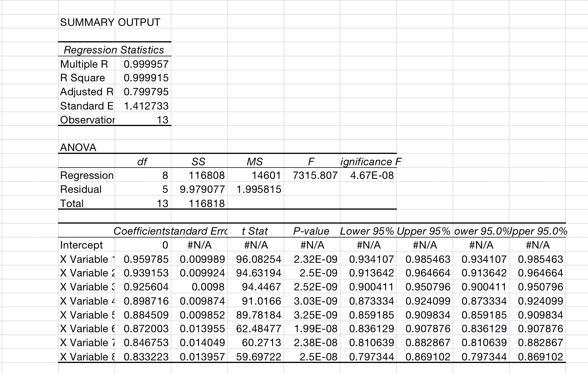Click the Multiple R value 0.999957
Screen dimensions: 588x374
tap(146, 64)
